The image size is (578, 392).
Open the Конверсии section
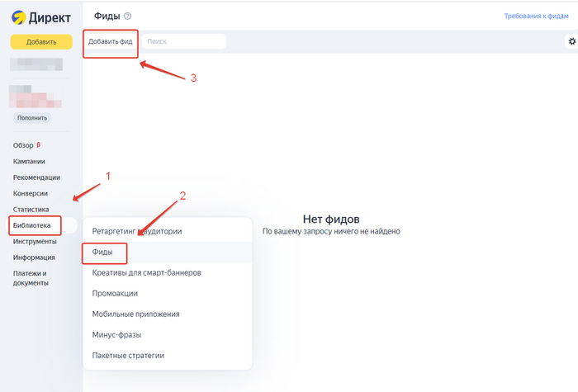coord(31,193)
